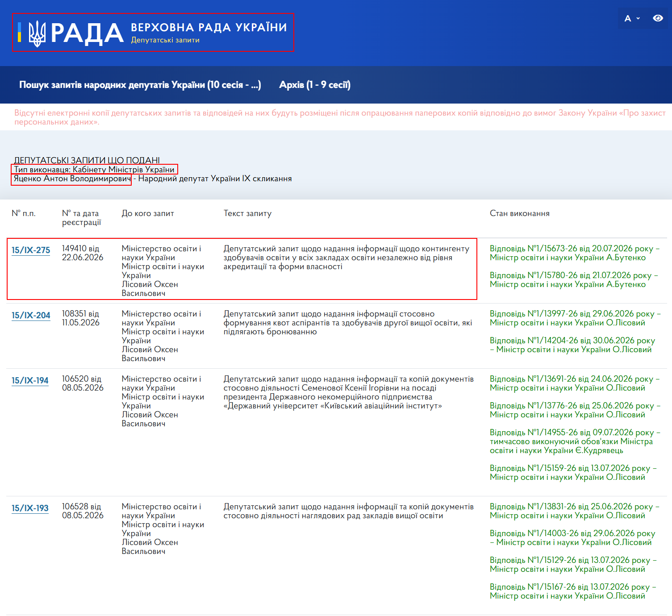Open response №1/13691-26 від 24.06.2026

click(x=575, y=383)
